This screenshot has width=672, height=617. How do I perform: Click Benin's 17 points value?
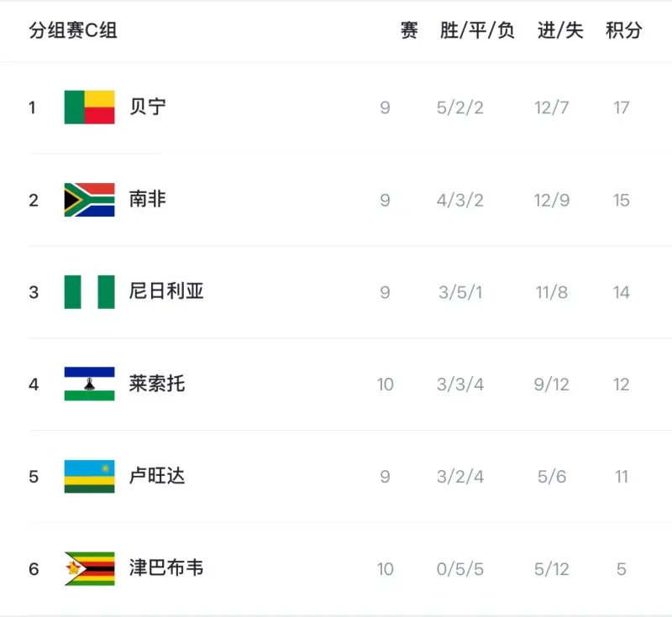(622, 107)
